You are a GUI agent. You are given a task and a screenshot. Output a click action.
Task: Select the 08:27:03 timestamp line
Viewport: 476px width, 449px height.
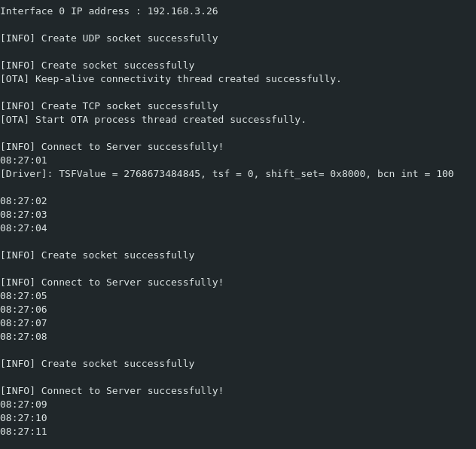point(23,215)
